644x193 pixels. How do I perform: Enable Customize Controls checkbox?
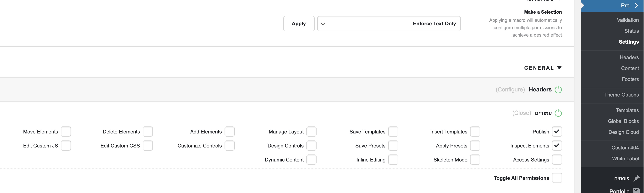click(229, 146)
